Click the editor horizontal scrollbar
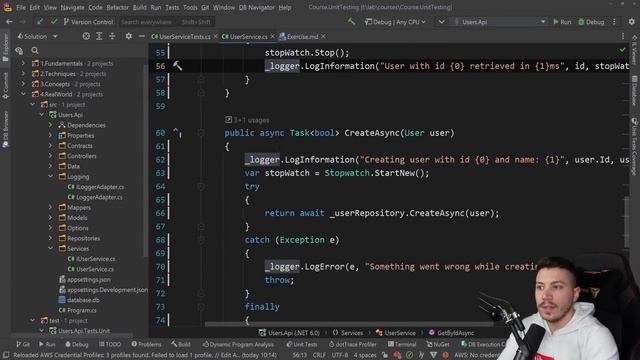This screenshot has height=360, width=640. 349,324
